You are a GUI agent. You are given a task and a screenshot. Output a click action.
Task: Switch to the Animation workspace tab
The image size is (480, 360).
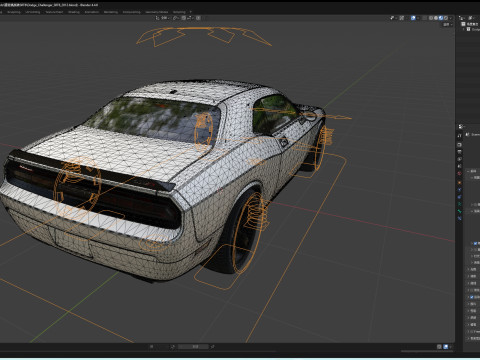(x=92, y=12)
